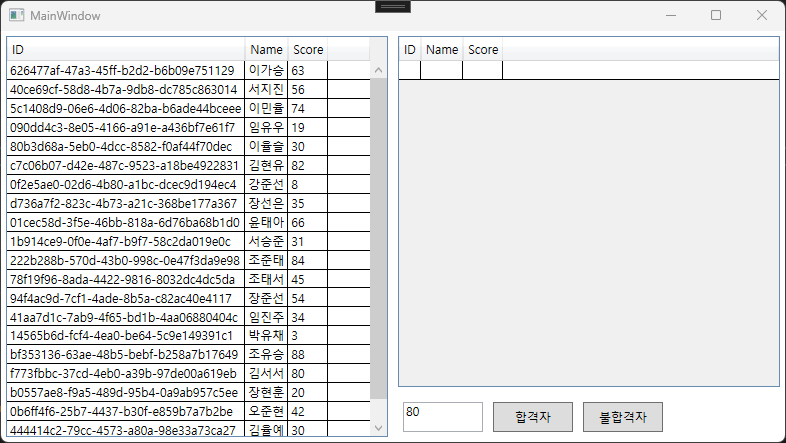Click the ID header in the right list
The height and width of the screenshot is (443, 786).
409,50
